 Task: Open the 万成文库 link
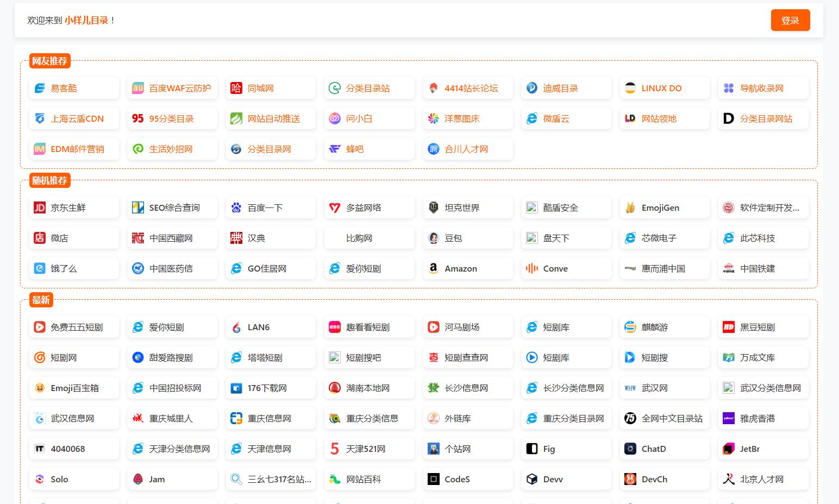757,357
